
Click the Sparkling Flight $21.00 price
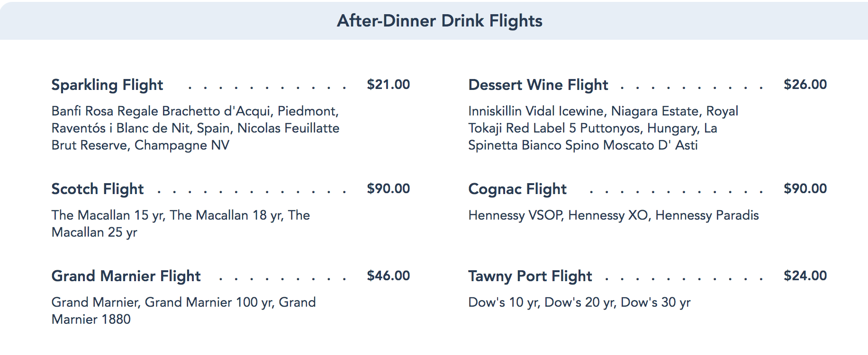[388, 85]
